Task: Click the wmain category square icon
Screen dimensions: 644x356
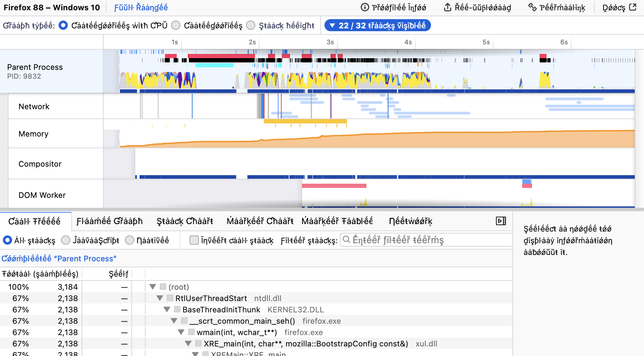Action: [191, 332]
